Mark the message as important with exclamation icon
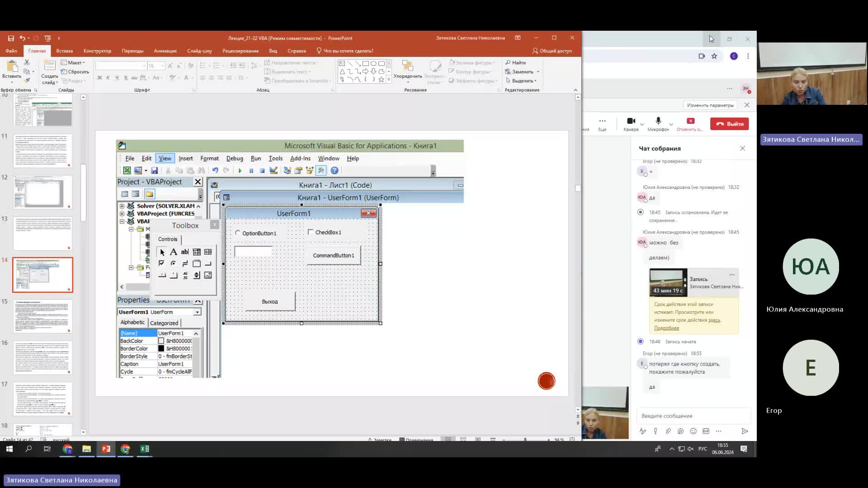Image resolution: width=868 pixels, height=488 pixels. click(655, 431)
